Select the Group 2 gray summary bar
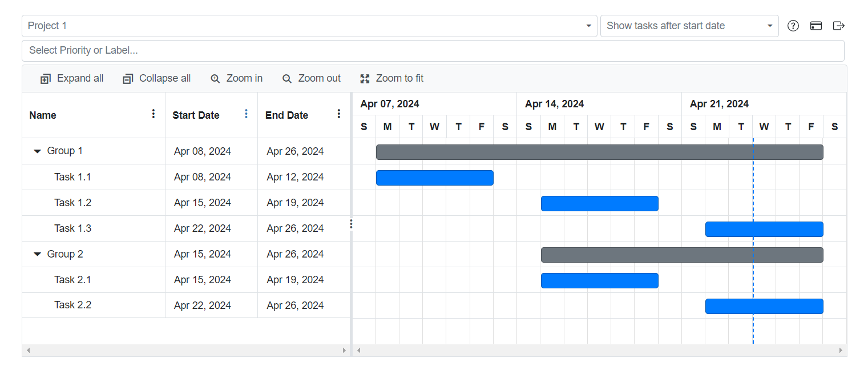The image size is (868, 378). coord(681,255)
